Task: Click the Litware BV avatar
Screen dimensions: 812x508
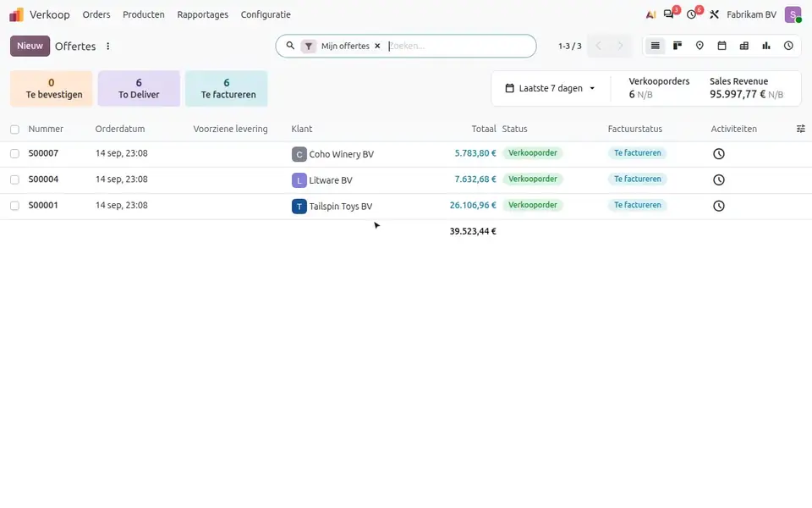Action: [x=299, y=180]
